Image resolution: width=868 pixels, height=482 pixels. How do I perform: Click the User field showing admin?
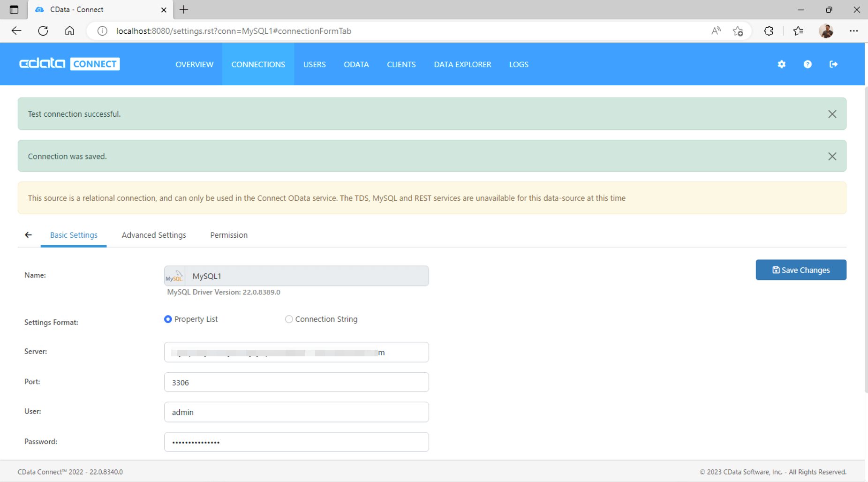(296, 412)
